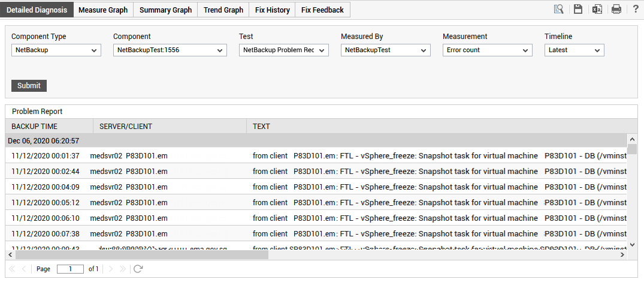Screen dimensions: 644x282
Task: Click the Problem Report title
Action: 37,111
